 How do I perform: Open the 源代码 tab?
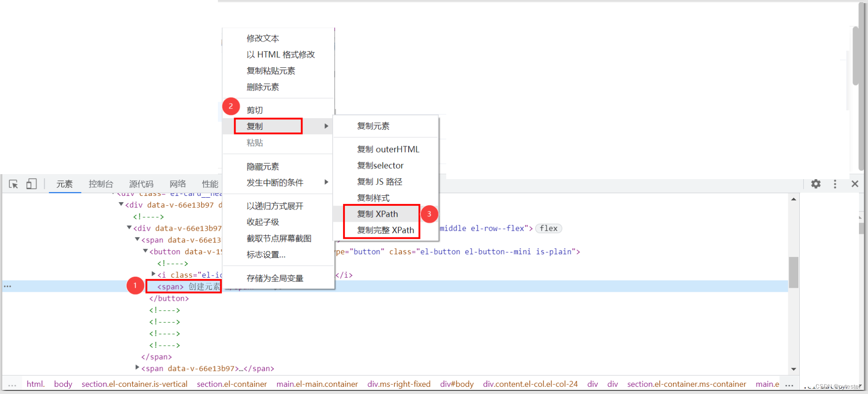(x=141, y=184)
